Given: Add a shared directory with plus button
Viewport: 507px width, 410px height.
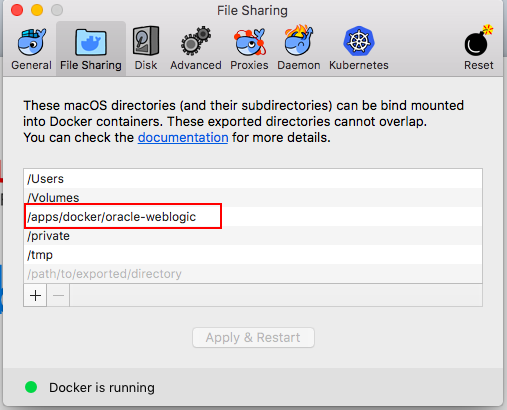Looking at the screenshot, I should [35, 295].
